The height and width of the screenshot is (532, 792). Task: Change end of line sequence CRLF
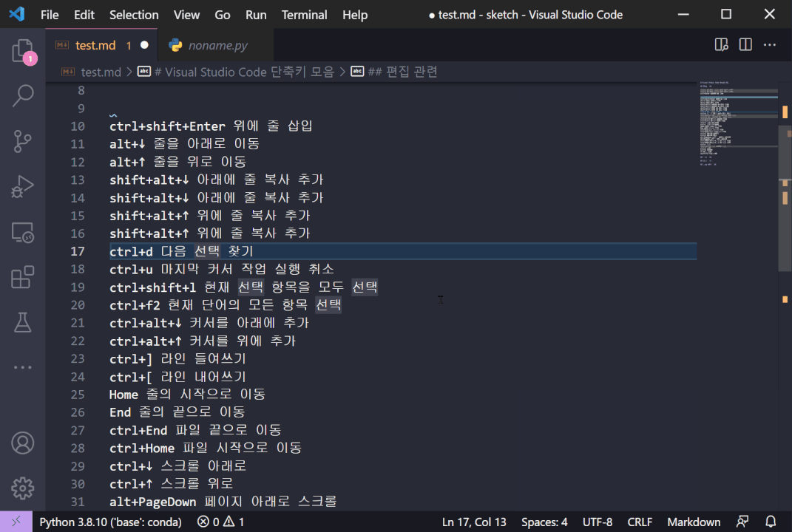(640, 522)
